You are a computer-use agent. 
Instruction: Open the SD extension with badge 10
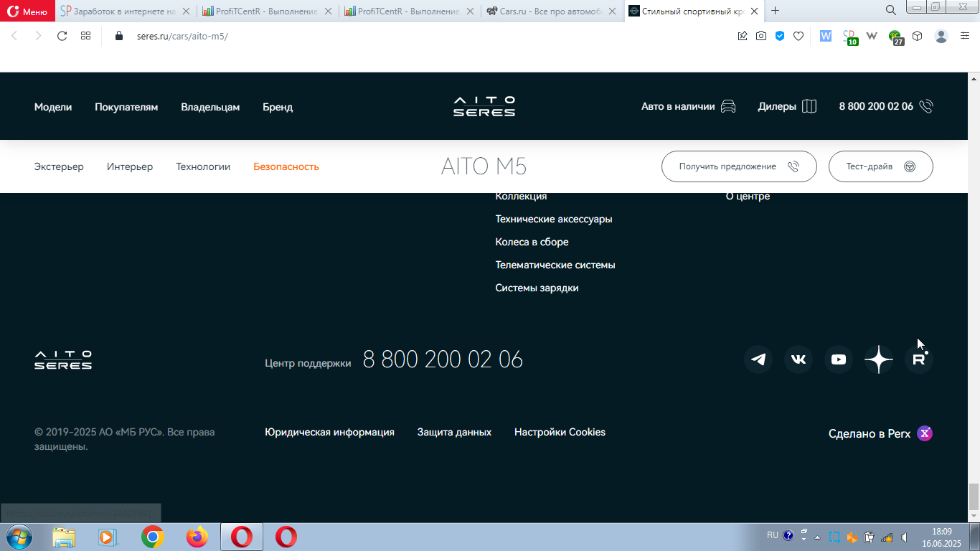pos(849,37)
